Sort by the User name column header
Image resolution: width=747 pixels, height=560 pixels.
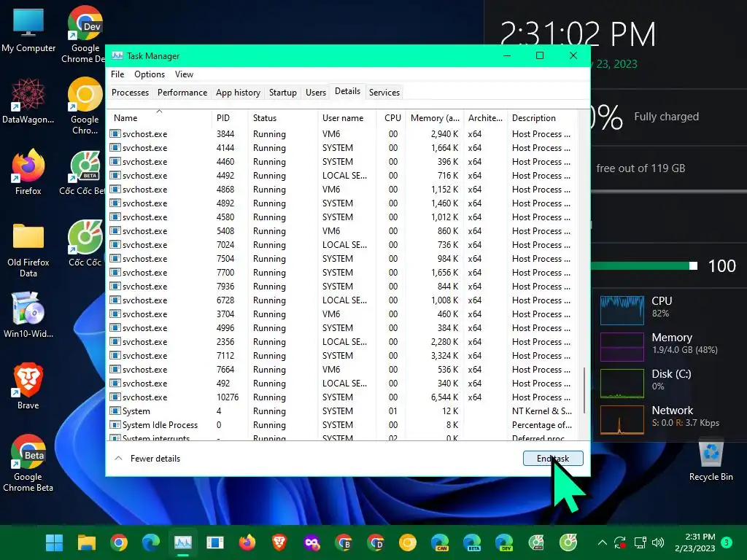point(347,117)
